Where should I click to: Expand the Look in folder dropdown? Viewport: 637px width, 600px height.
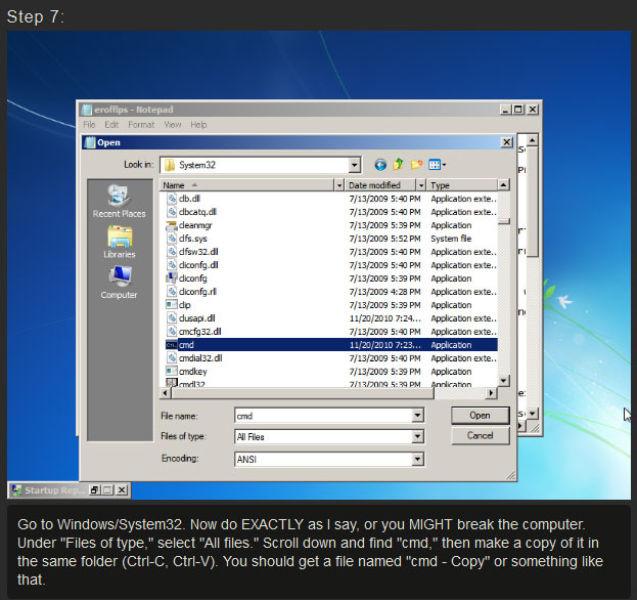tap(355, 164)
